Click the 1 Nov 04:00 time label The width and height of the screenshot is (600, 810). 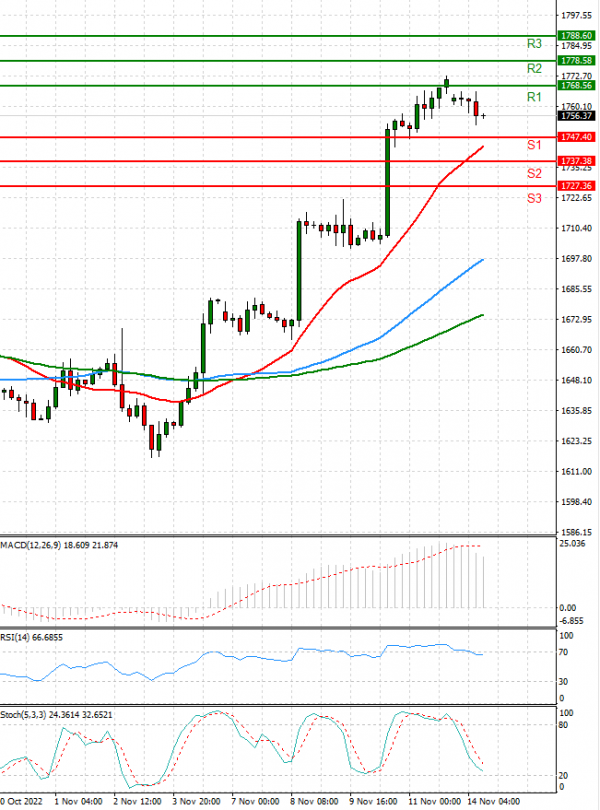[78, 801]
